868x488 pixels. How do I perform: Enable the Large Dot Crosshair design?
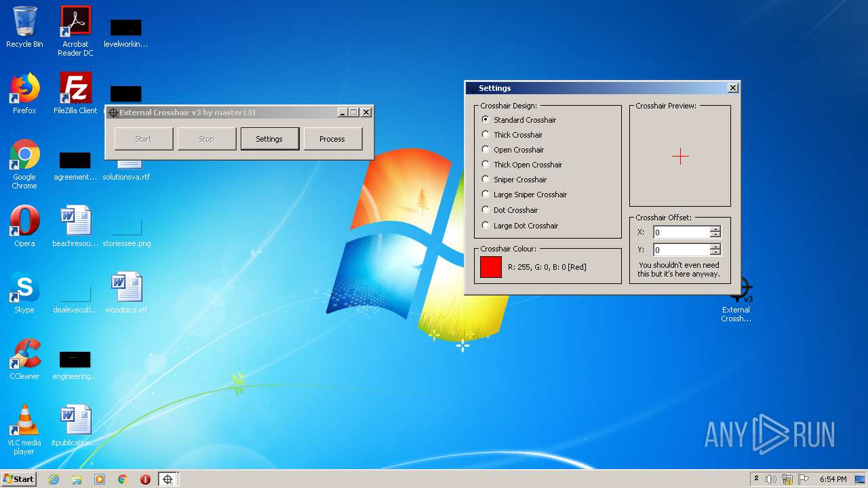(x=520, y=225)
